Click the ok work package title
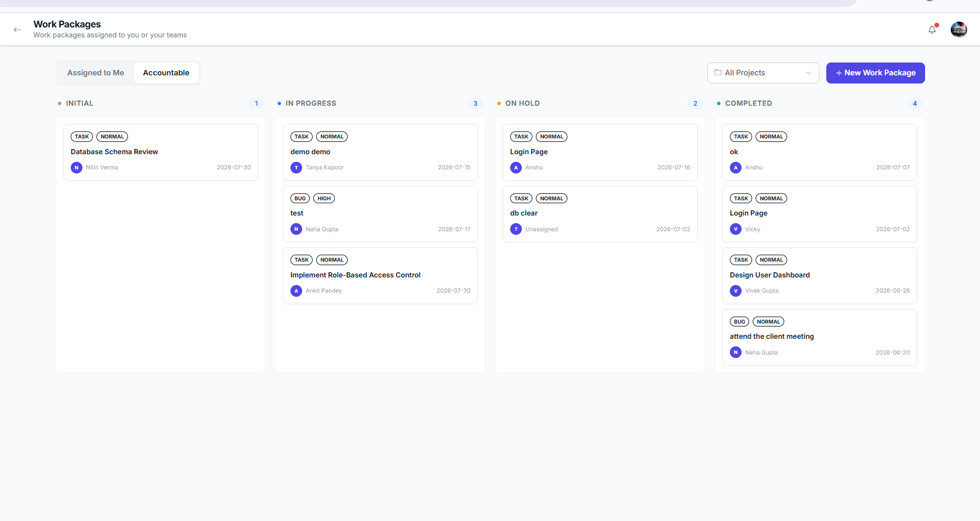Screen dimensions: 980x521 (734, 152)
